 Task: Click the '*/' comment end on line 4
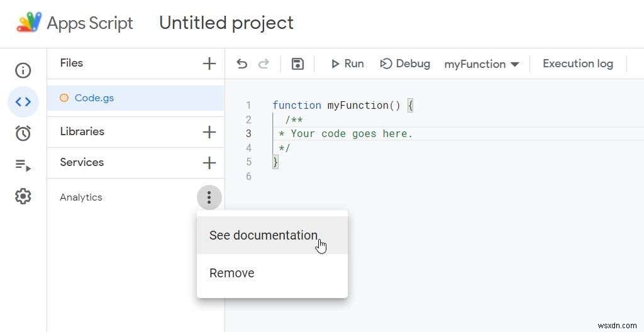click(284, 148)
